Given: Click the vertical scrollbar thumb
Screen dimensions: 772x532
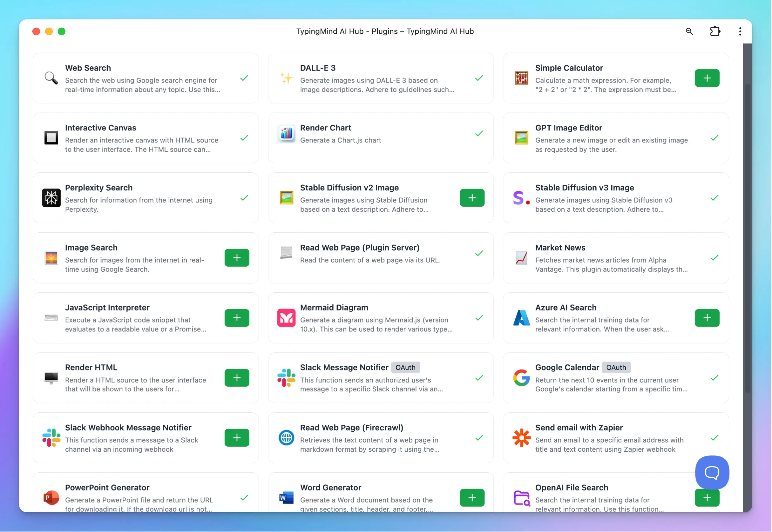Looking at the screenshot, I should 748,238.
